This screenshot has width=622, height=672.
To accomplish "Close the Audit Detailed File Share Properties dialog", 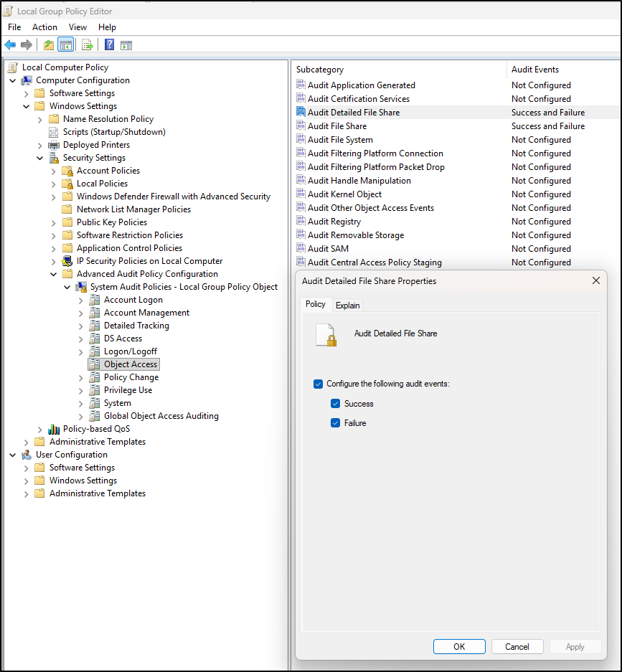I will (596, 280).
